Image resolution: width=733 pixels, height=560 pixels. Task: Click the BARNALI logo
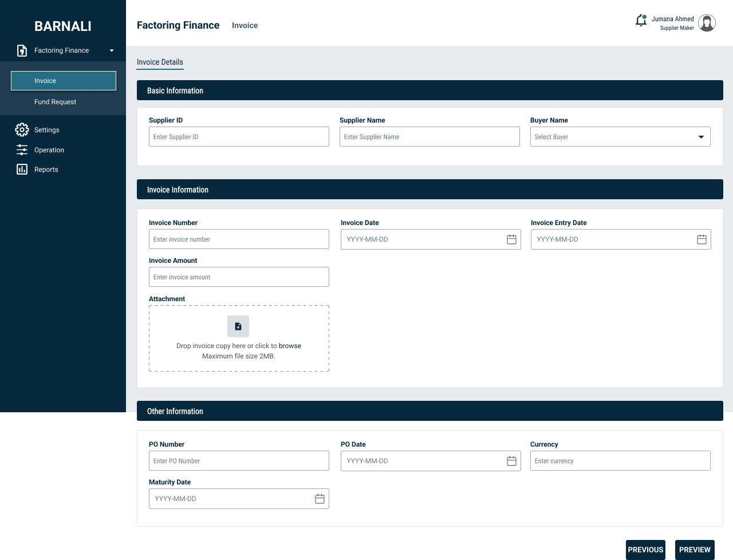(63, 26)
